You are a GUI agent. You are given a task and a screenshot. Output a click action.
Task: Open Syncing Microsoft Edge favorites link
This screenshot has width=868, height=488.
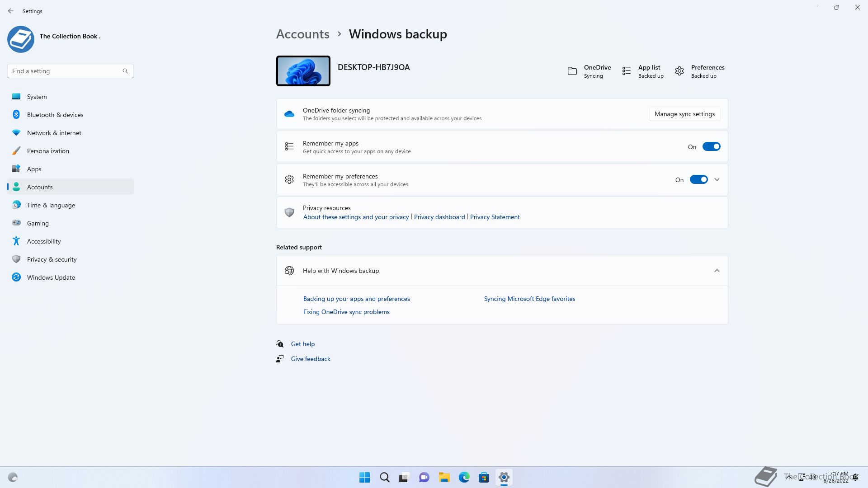[529, 299]
